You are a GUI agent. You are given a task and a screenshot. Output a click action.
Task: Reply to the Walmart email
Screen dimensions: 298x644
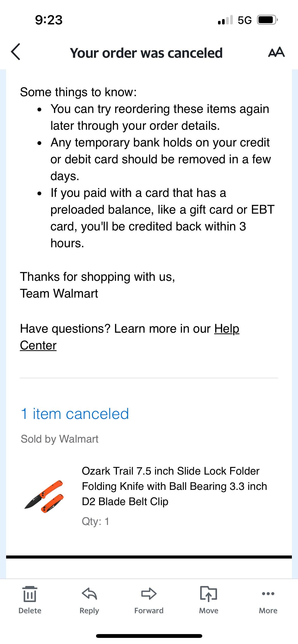pos(89,599)
